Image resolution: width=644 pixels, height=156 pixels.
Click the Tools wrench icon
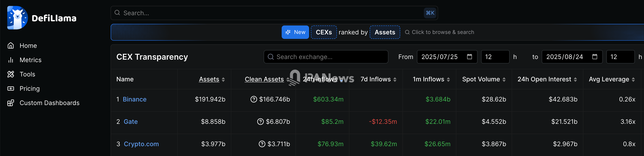10,74
